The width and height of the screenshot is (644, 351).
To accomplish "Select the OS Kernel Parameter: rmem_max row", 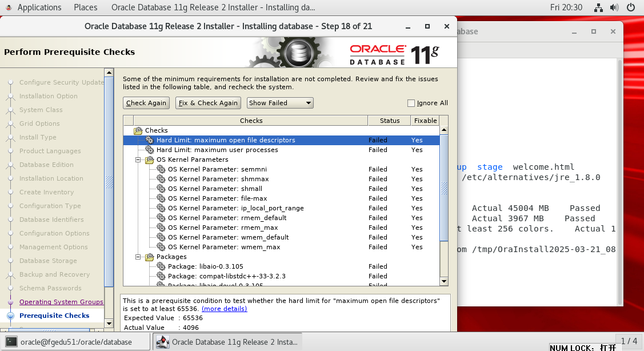I will point(281,228).
